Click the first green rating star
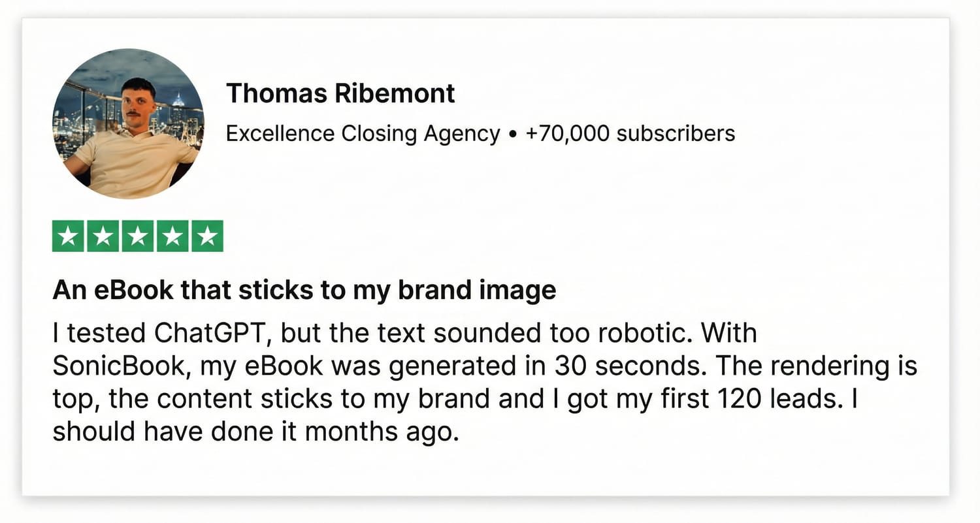This screenshot has width=980, height=523. [69, 236]
